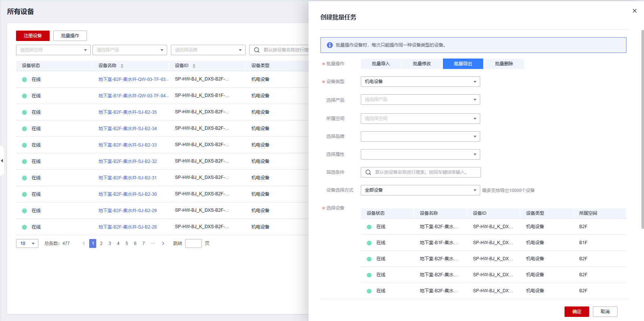
Task: Click the previous page arrow
Action: tap(84, 243)
